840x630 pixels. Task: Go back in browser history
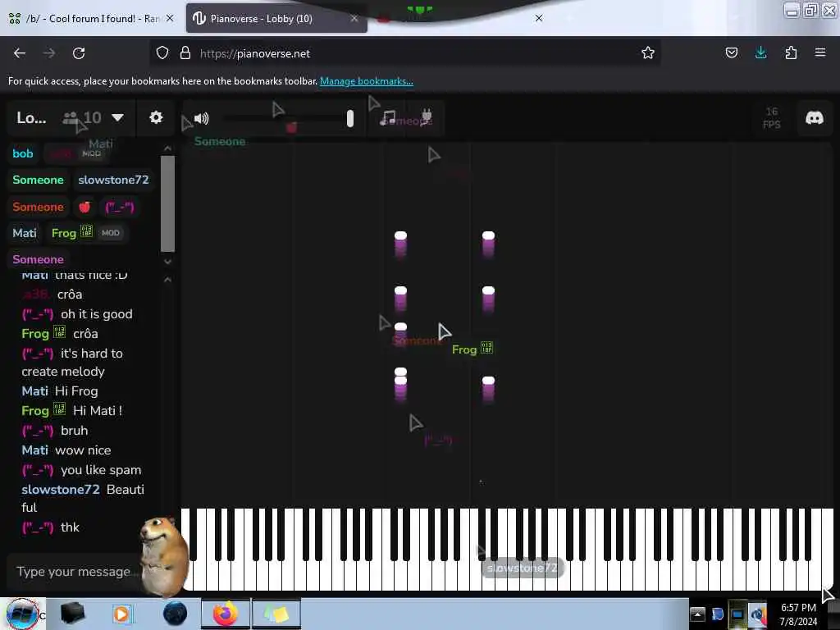pos(20,53)
